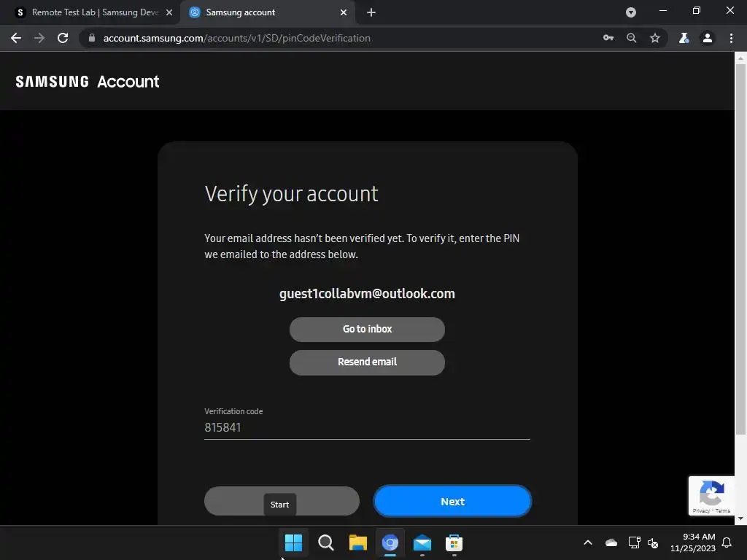Minimize the Chrome window
The height and width of the screenshot is (560, 747).
[x=662, y=10]
